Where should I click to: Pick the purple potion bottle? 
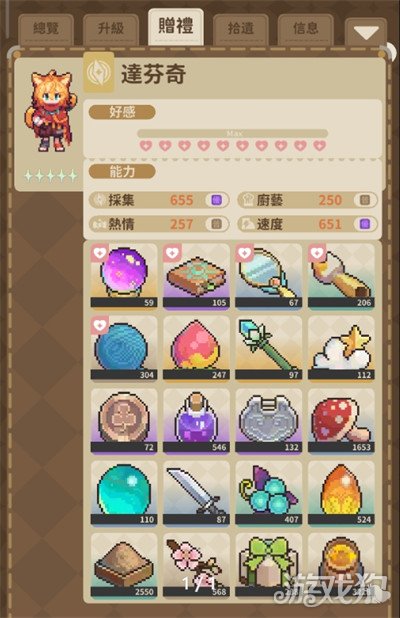click(x=196, y=421)
